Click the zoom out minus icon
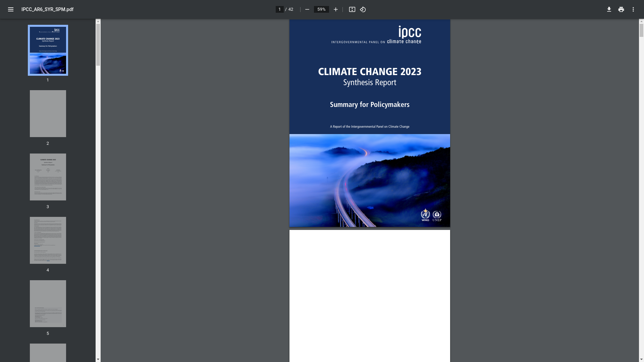 pos(307,9)
